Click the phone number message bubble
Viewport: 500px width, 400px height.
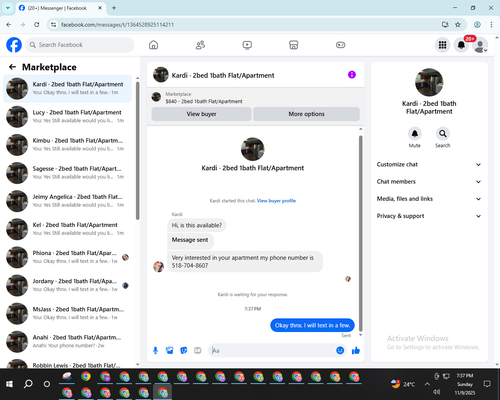click(245, 262)
